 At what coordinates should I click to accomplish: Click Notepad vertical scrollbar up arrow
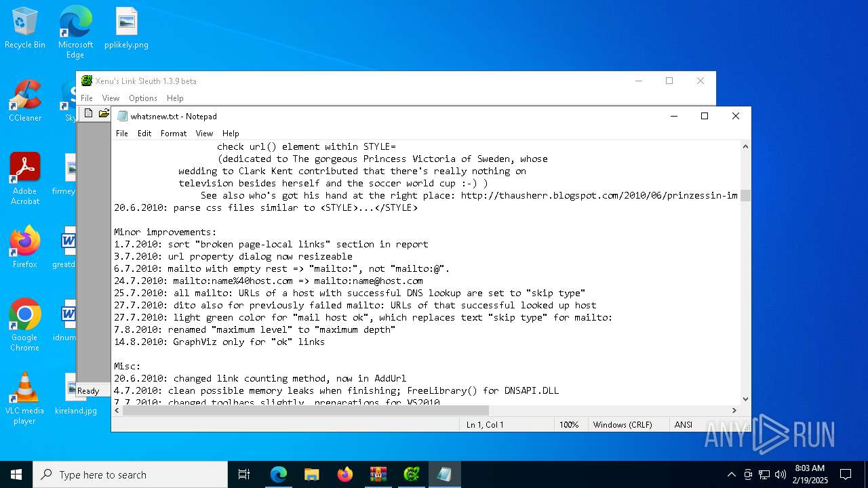745,146
